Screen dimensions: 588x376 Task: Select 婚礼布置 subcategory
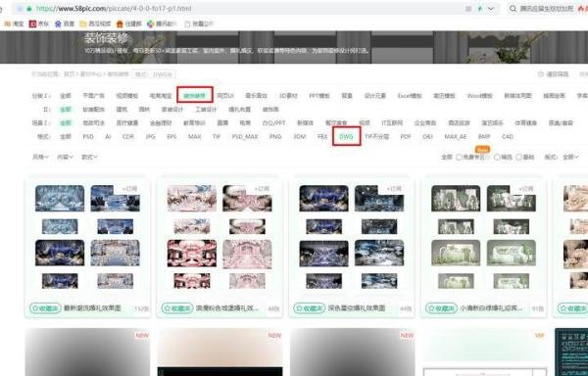click(240, 110)
